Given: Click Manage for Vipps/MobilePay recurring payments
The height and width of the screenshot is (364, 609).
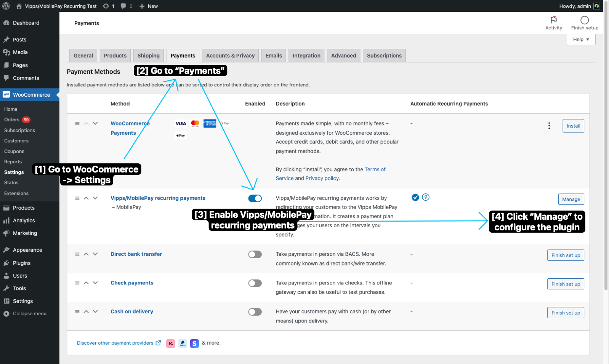Looking at the screenshot, I should coord(571,199).
